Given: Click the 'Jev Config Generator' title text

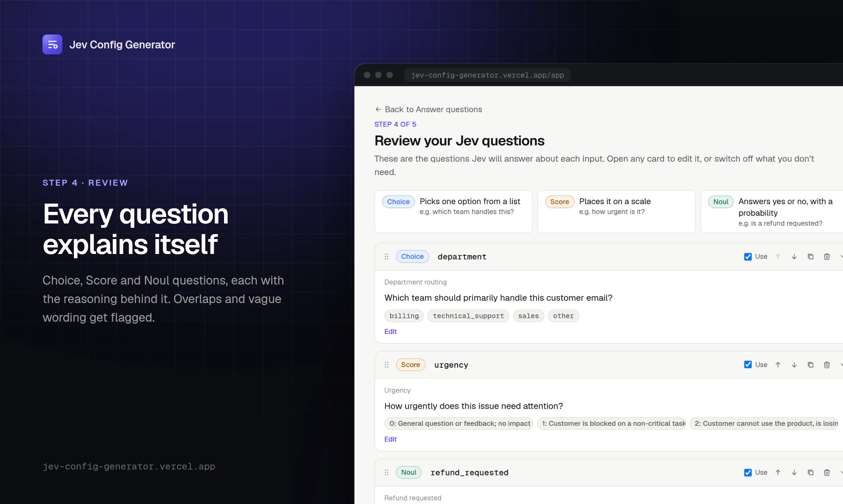Looking at the screenshot, I should pos(122,44).
